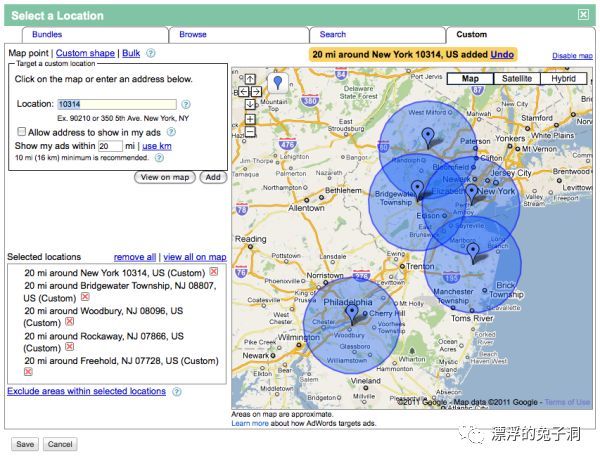Image resolution: width=600 pixels, height=461 pixels.
Task: Pan the map up with arrow button
Action: coord(250,79)
